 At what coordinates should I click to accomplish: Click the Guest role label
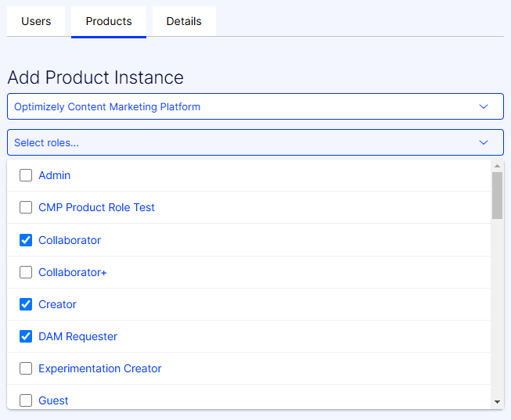pos(53,400)
